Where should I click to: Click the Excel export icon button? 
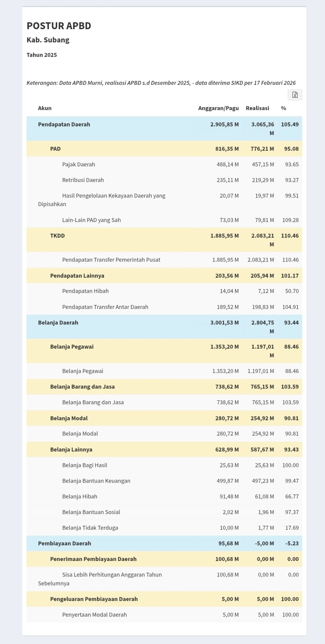(295, 95)
